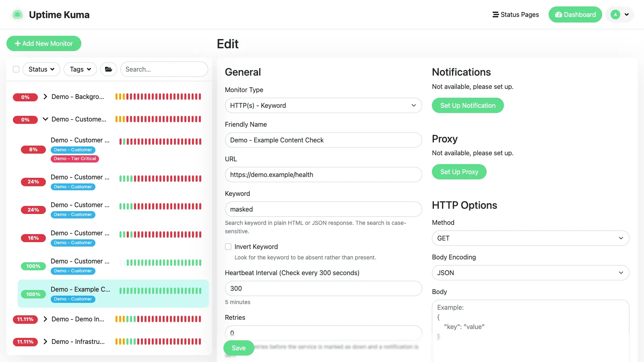Select the Demo - Example C... monitor
The image size is (644, 362).
tap(113, 294)
